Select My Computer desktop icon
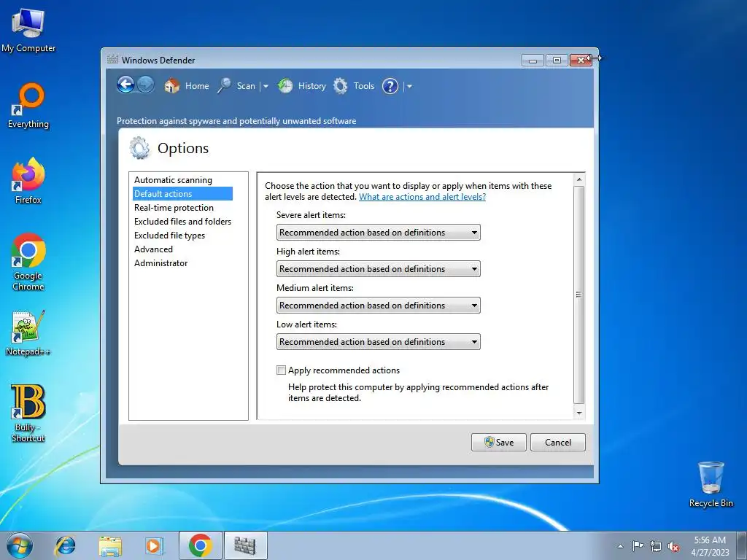747x560 pixels. (x=28, y=30)
